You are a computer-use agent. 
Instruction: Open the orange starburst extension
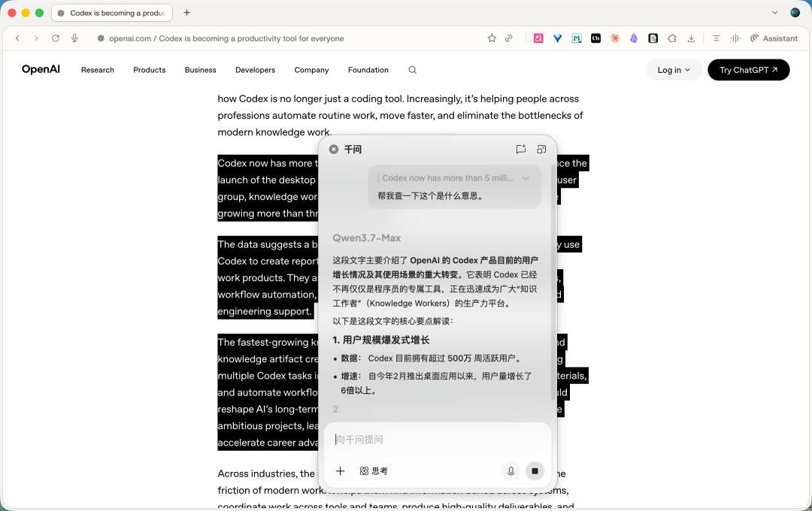click(615, 38)
